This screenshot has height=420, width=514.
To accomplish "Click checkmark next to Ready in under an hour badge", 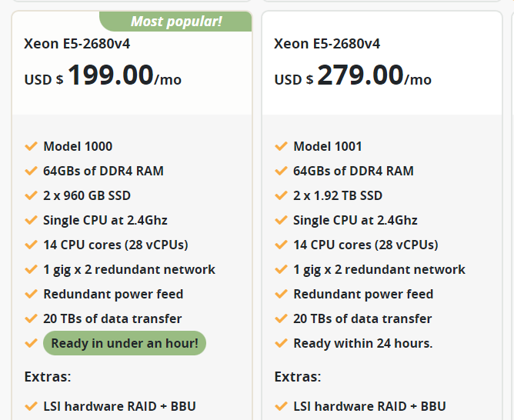I will 31,343.
